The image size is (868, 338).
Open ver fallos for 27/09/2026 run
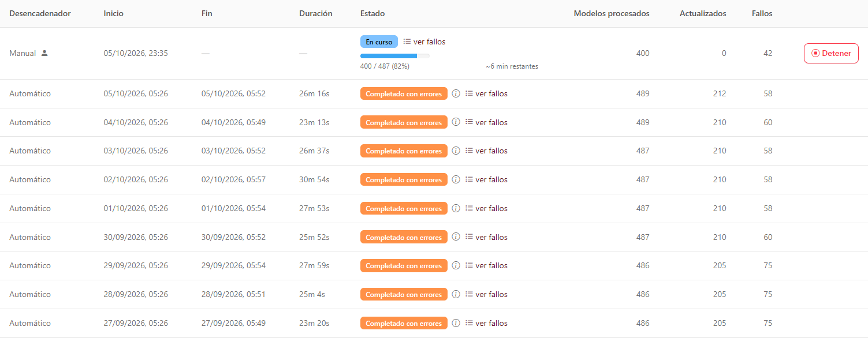[486, 323]
